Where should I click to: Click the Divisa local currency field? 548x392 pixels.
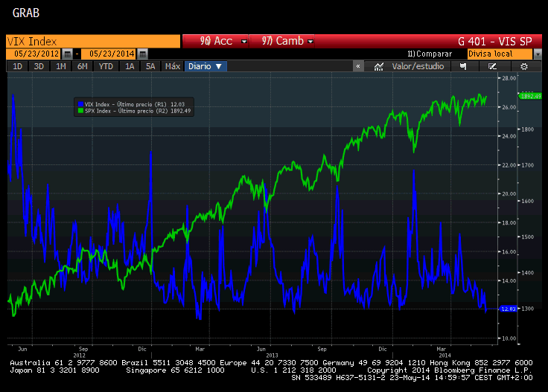click(500, 54)
